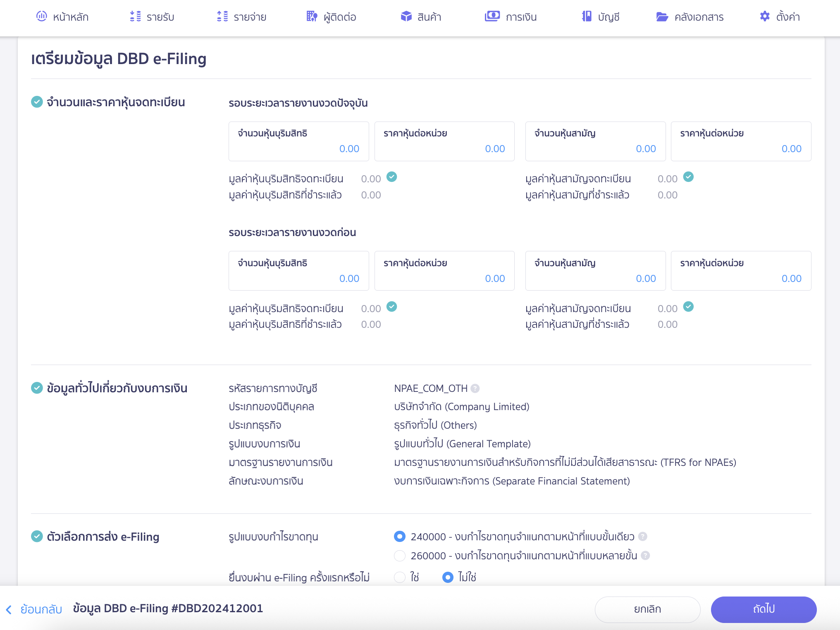
Task: Select 240000 single-step income statement option
Action: point(400,537)
